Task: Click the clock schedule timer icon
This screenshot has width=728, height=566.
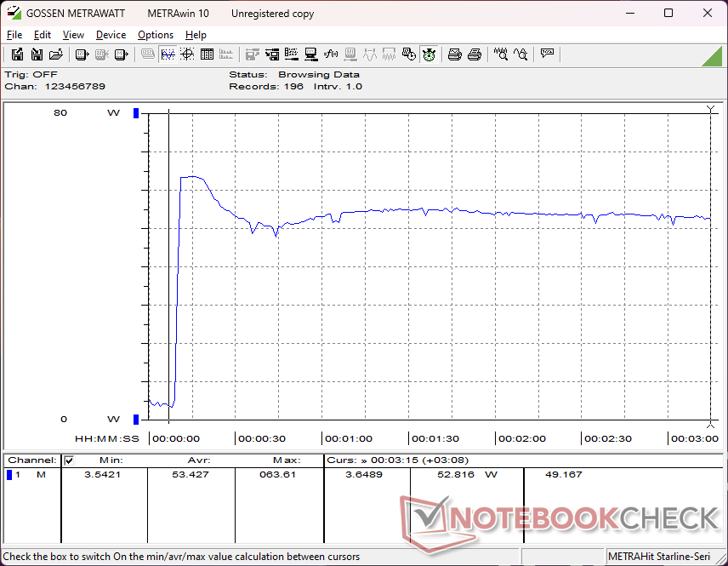Action: point(409,54)
